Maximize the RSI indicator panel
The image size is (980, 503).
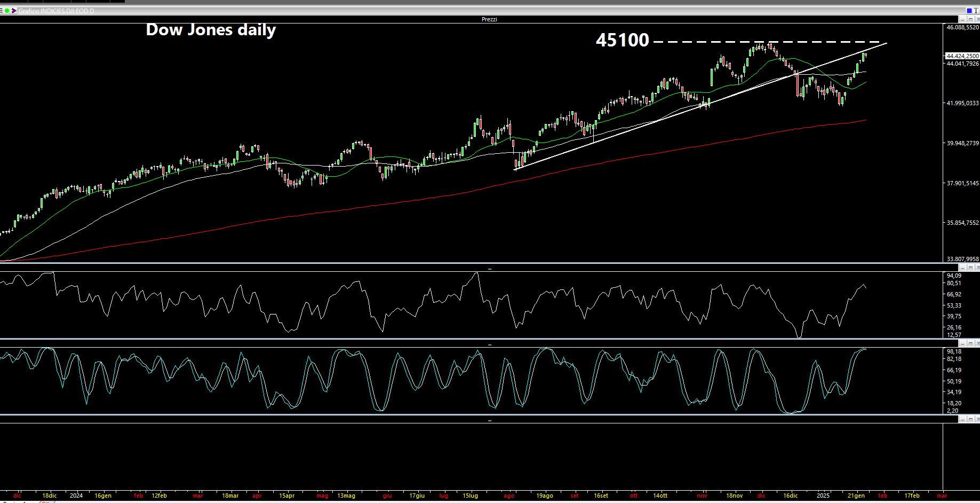(970, 268)
